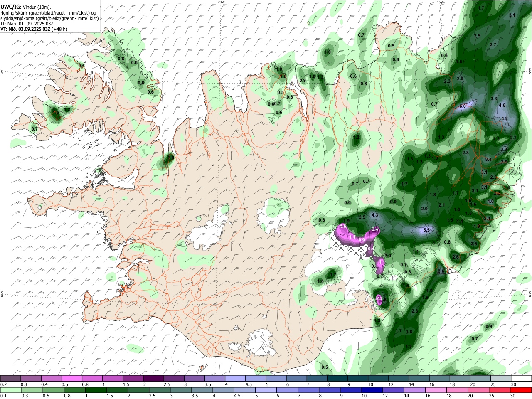
Task: Select the 2.7 rainfall value label
Action: coord(493,44)
